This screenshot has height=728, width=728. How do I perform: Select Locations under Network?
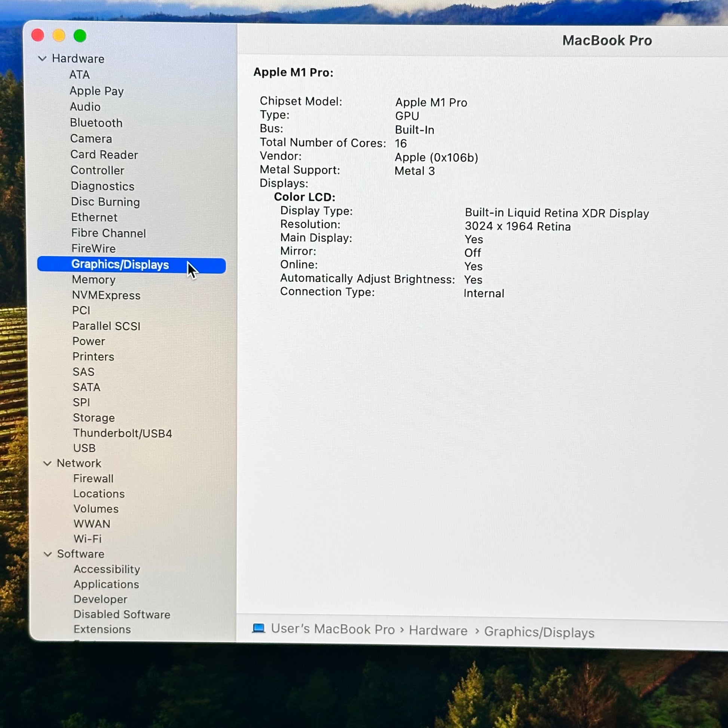99,493
